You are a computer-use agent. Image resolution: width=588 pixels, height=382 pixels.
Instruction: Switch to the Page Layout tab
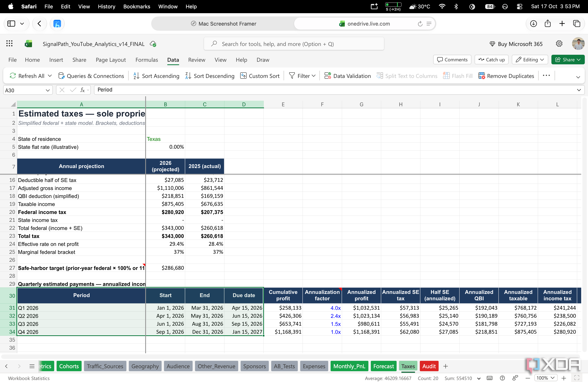111,60
